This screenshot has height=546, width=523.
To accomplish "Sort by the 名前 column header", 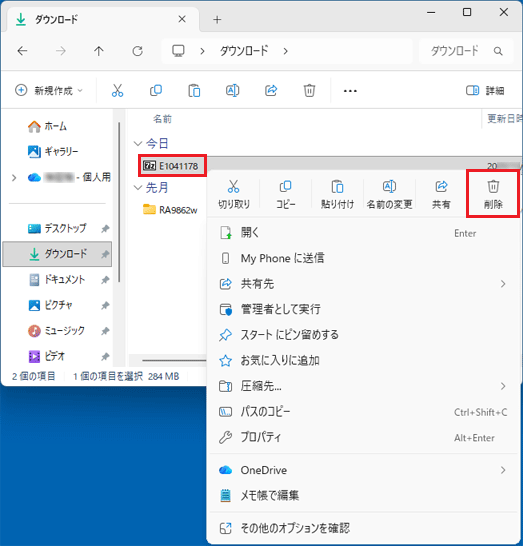I will pos(162,119).
